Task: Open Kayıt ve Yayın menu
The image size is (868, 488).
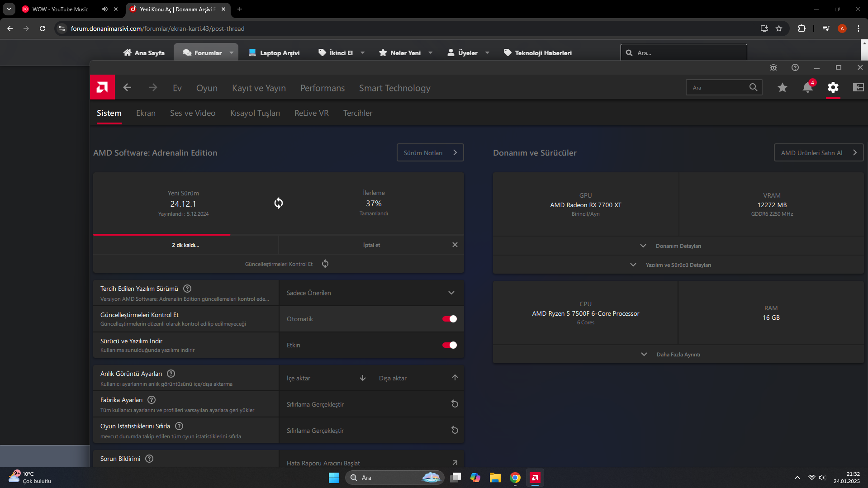Action: [x=259, y=88]
